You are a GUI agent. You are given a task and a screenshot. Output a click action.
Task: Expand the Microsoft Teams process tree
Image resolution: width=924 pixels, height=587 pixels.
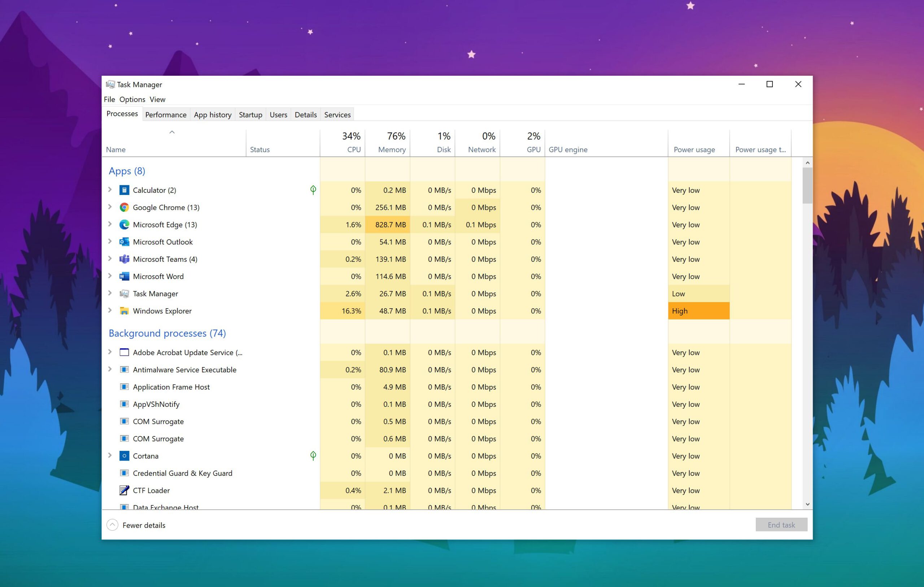110,259
